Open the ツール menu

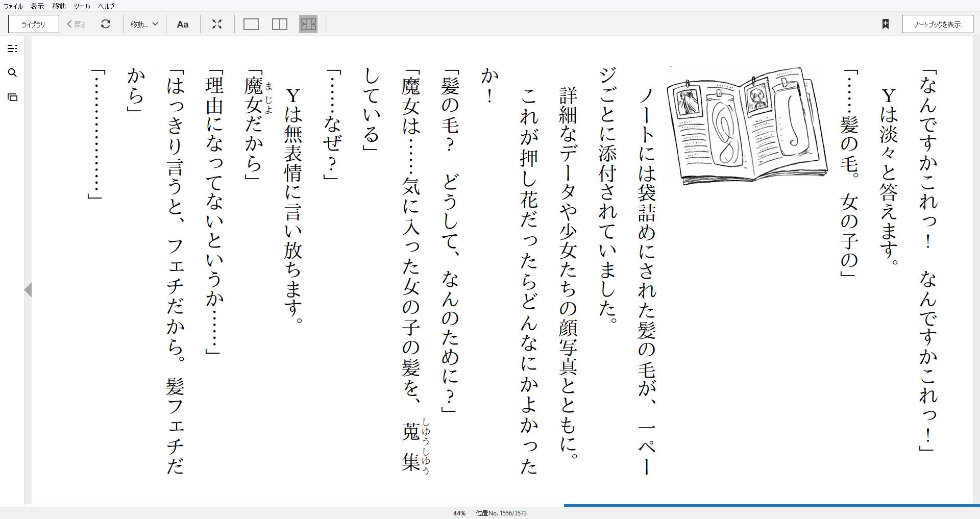82,6
